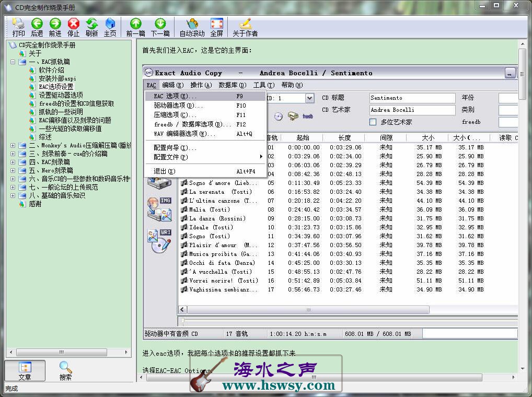The width and height of the screenshot is (532, 397).
Task: Open the 帮助(H) menu
Action: tap(292, 85)
